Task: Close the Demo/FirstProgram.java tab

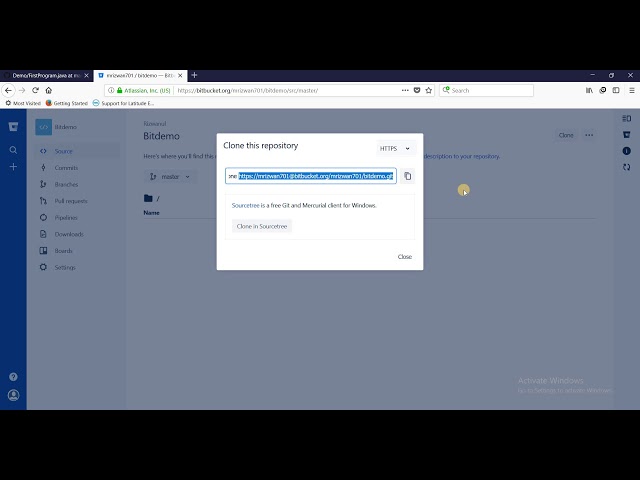Action: (86, 76)
